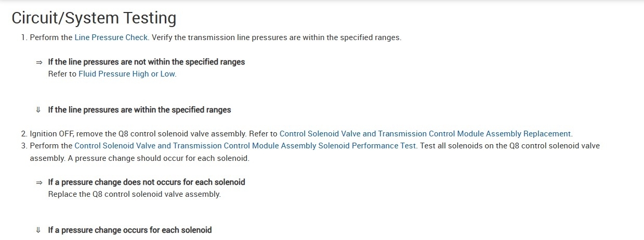The height and width of the screenshot is (240, 644).
Task: Click the step number 3 marker
Action: click(x=24, y=146)
